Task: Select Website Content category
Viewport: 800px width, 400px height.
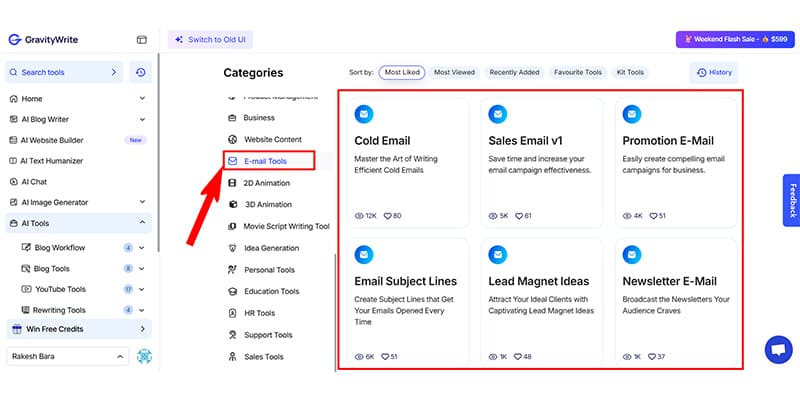Action: (272, 139)
